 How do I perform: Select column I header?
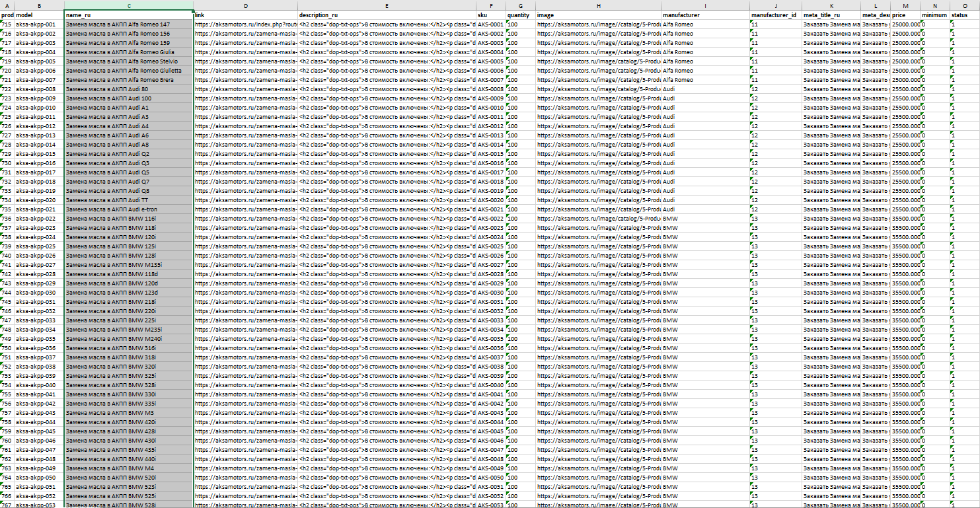[705, 5]
